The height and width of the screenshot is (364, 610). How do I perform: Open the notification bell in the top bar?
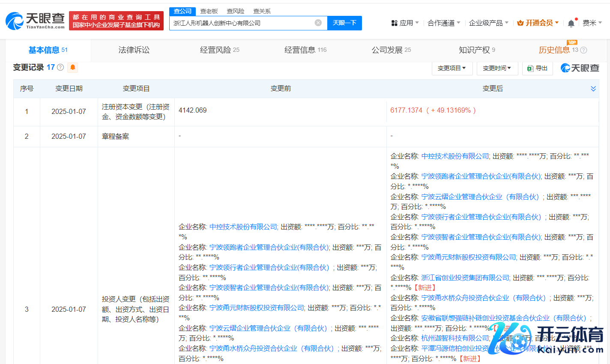tap(571, 23)
